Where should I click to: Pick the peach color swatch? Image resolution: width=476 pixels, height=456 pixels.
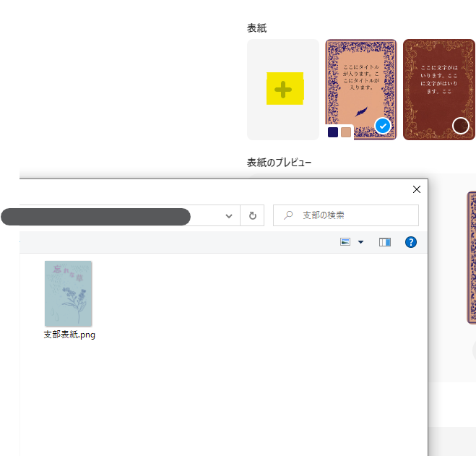pos(346,132)
